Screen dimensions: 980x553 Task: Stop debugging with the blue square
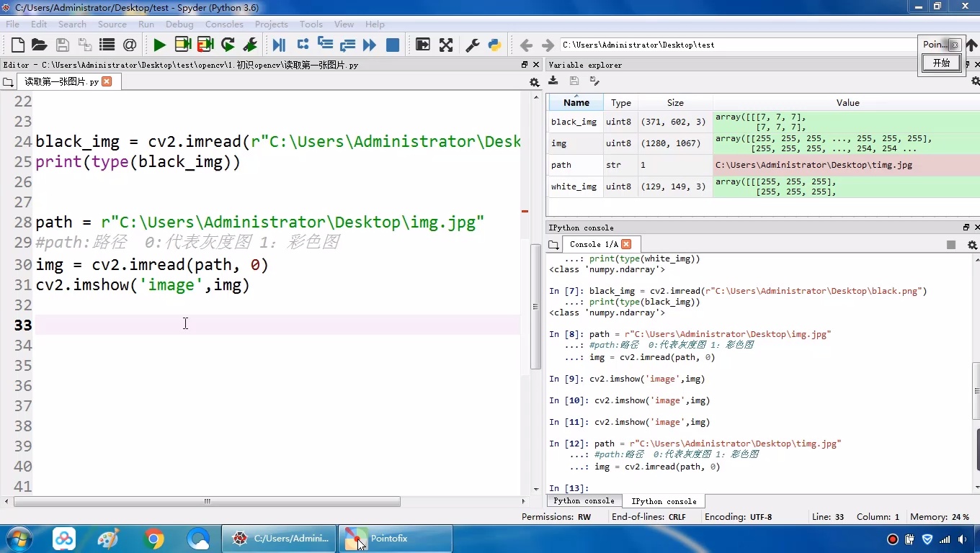(393, 45)
